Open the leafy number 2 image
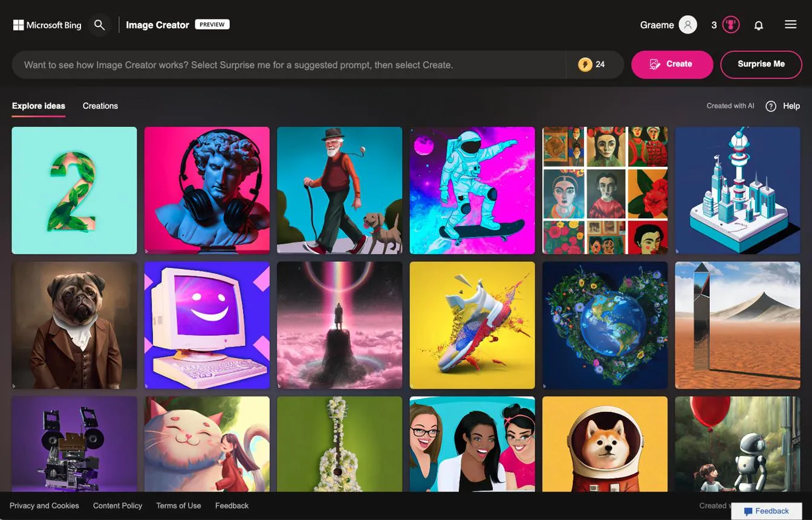Viewport: 812px width, 520px height. point(74,190)
